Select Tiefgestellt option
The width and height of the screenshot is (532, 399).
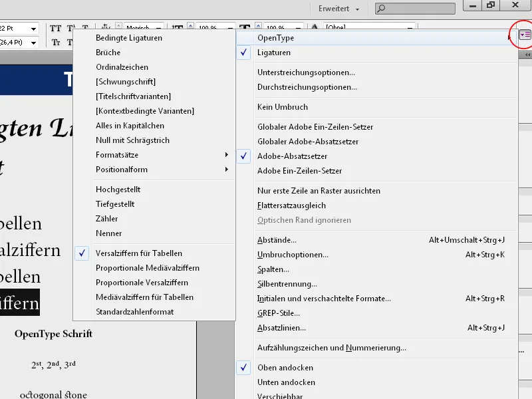[154, 204]
